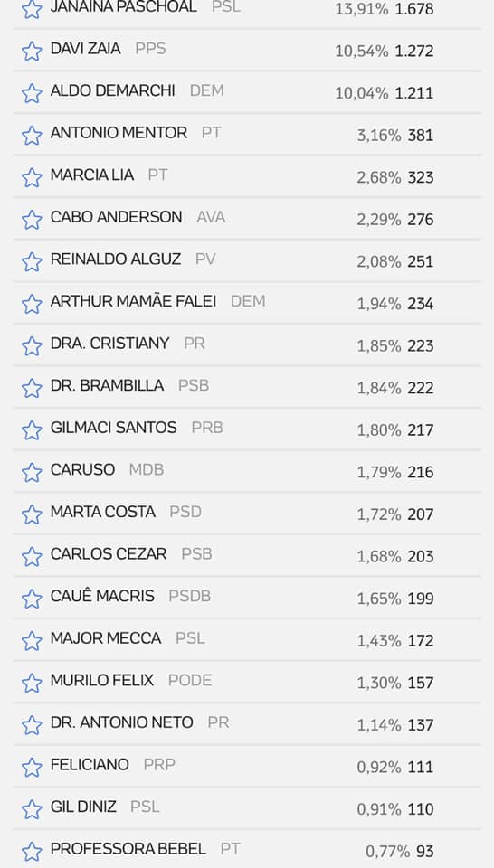Favorite Janaina Paschoal with star icon

coord(32,9)
